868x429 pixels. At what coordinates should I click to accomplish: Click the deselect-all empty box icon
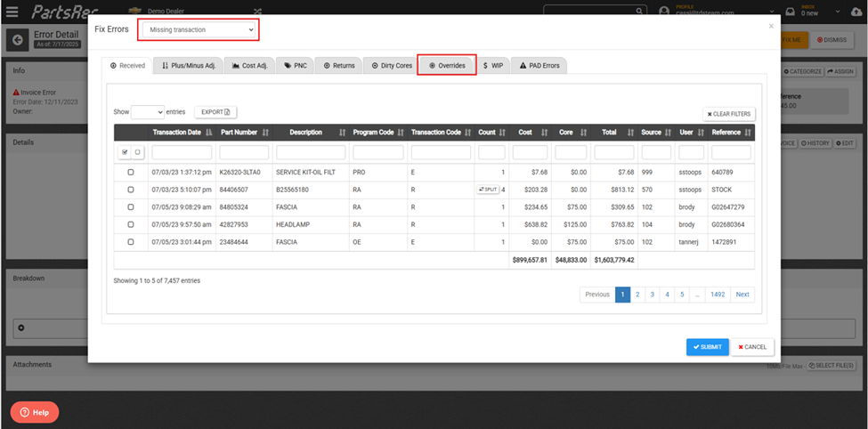tap(137, 151)
